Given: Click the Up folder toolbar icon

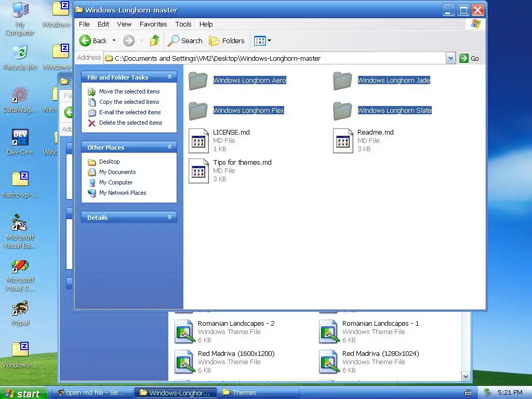Looking at the screenshot, I should (x=155, y=41).
